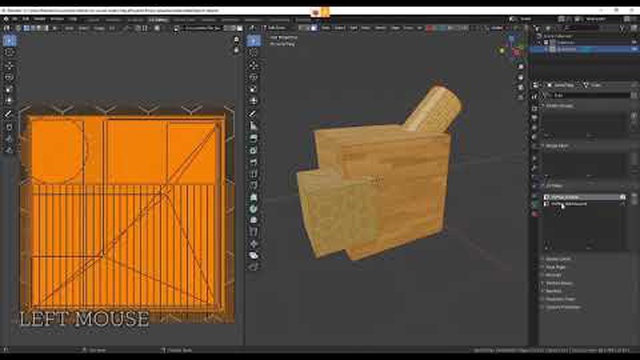Select the Scale tool in UV editor toolbar
640x360 pixels.
9,89
